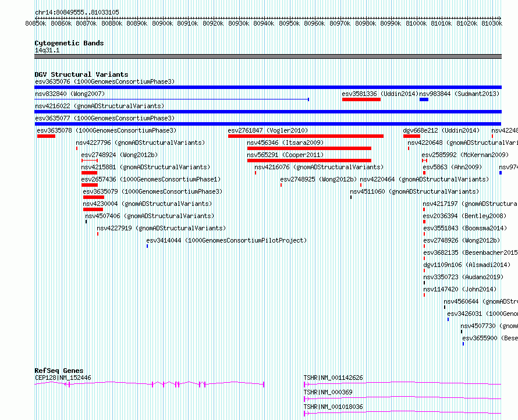Image resolution: width=518 pixels, height=420 pixels.
Task: Open TSHR|NM_000369 transcript label
Action: (328, 392)
